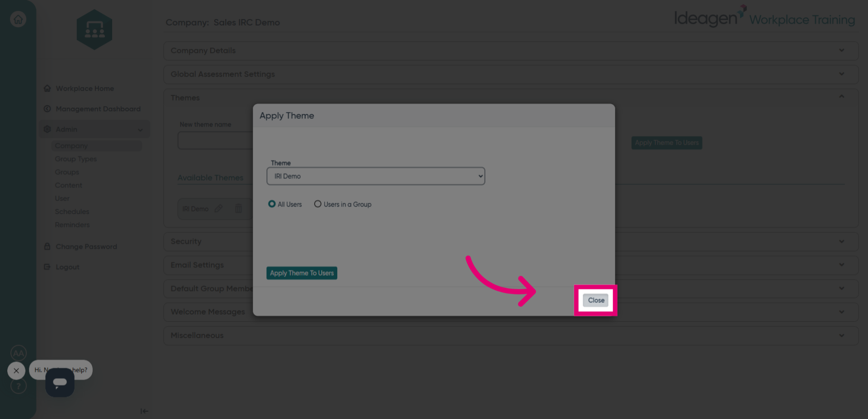868x419 pixels.
Task: Click Apply Theme To Users in the dialog
Action: (x=302, y=273)
